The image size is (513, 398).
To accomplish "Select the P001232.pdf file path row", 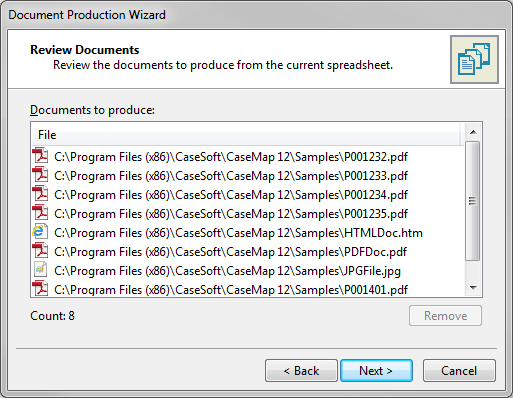I will (x=247, y=156).
